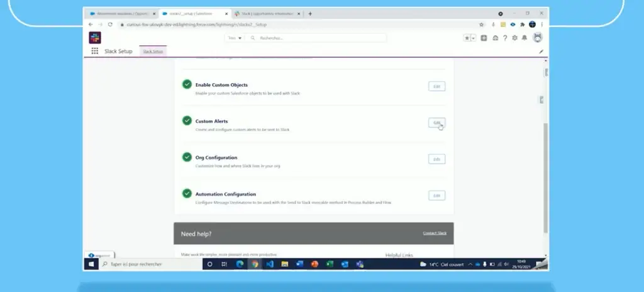This screenshot has width=644, height=292.
Task: Edit Custom Alerts step
Action: (x=436, y=123)
